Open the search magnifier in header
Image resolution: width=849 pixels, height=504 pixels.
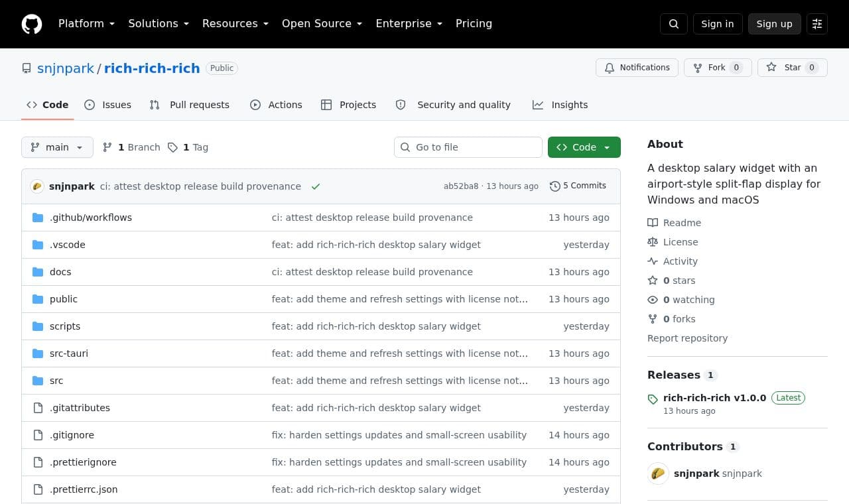pyautogui.click(x=674, y=24)
